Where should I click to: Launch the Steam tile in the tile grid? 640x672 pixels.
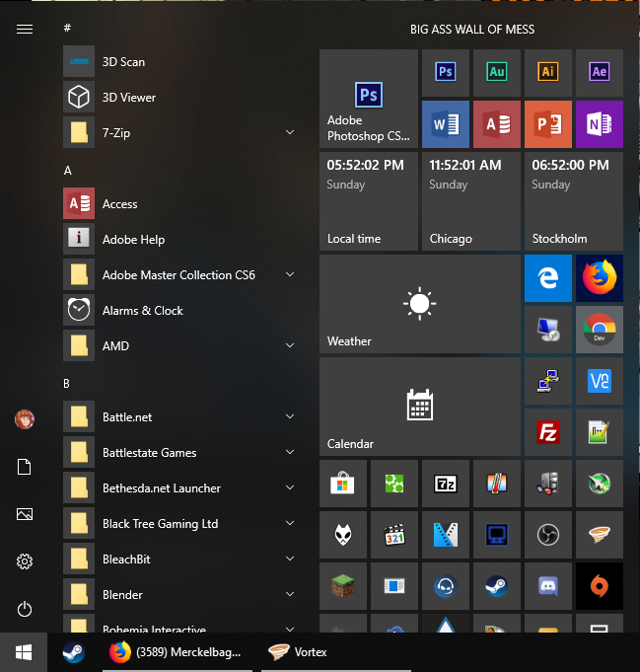coord(497,586)
